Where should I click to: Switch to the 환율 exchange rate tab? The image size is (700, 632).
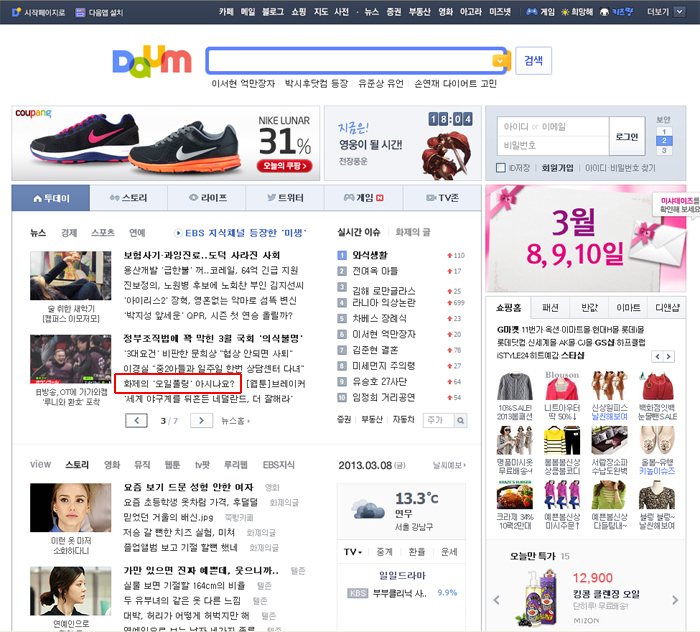pyautogui.click(x=417, y=552)
